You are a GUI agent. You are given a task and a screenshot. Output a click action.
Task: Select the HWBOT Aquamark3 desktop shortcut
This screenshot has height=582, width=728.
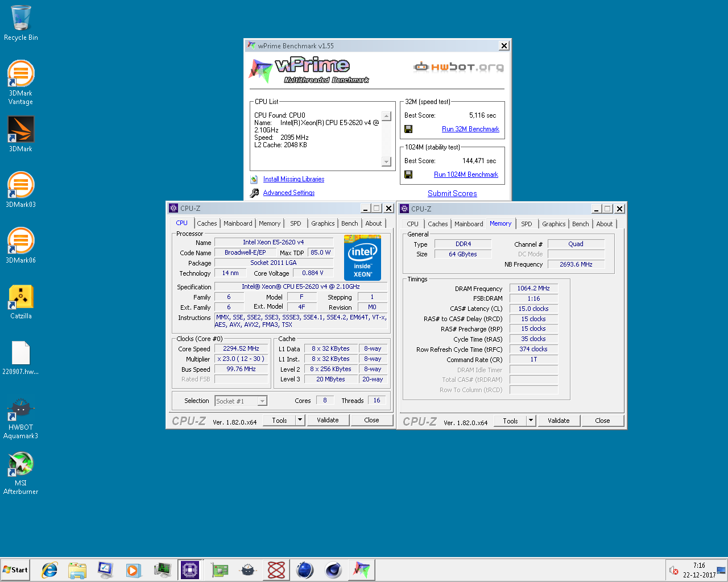20,419
